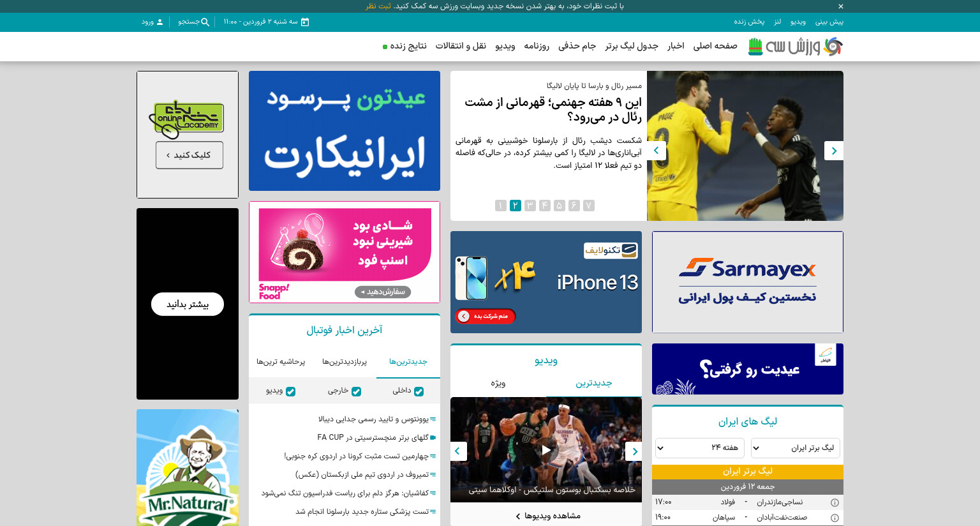Open چهارمین تست مثبت کرونا news item

coord(356,456)
